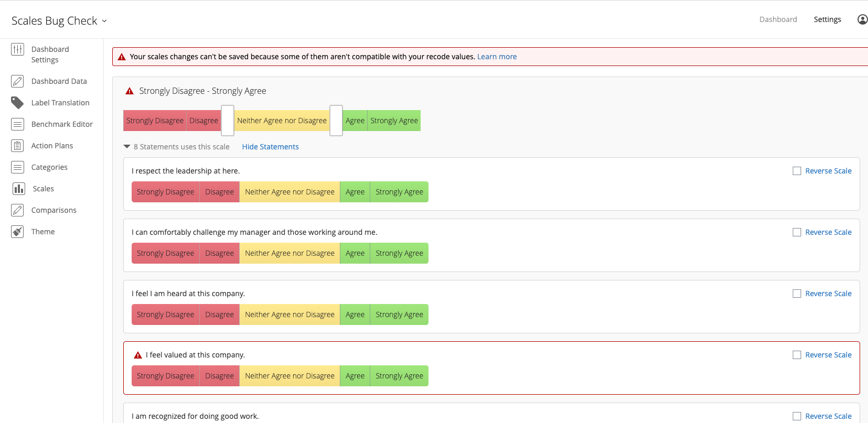The width and height of the screenshot is (868, 423).
Task: Open the Theme paintbrush icon
Action: point(17,232)
